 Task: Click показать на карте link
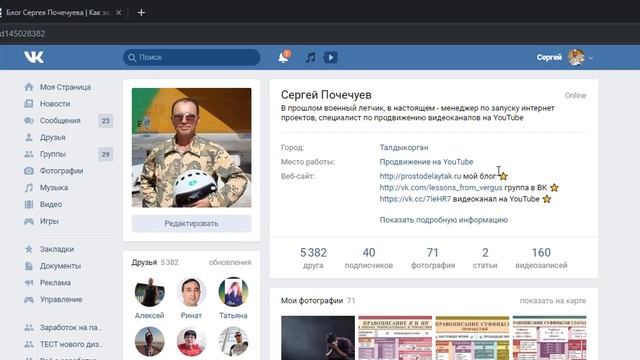tap(553, 301)
